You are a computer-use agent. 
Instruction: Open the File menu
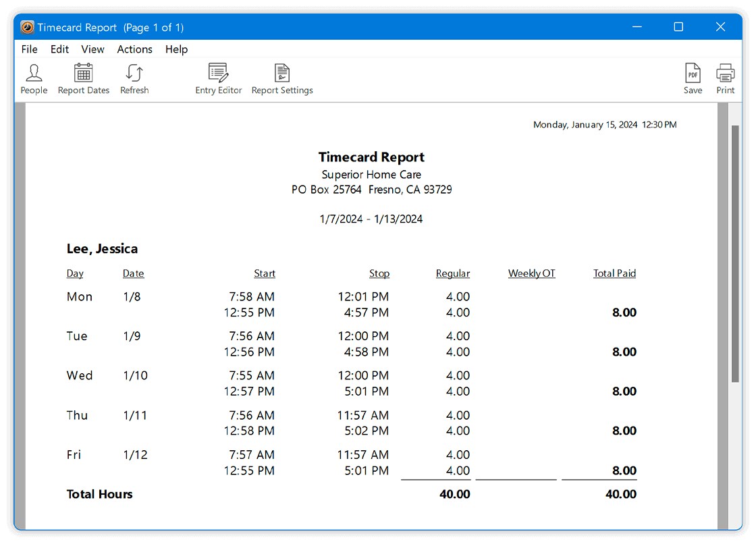(29, 49)
